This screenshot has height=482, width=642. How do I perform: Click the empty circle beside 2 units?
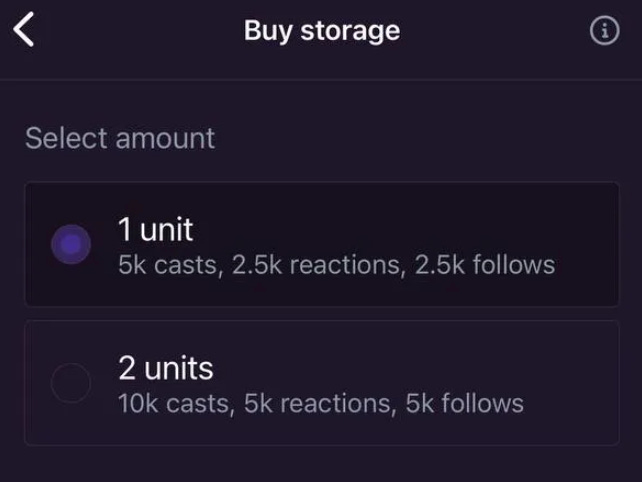pos(71,383)
